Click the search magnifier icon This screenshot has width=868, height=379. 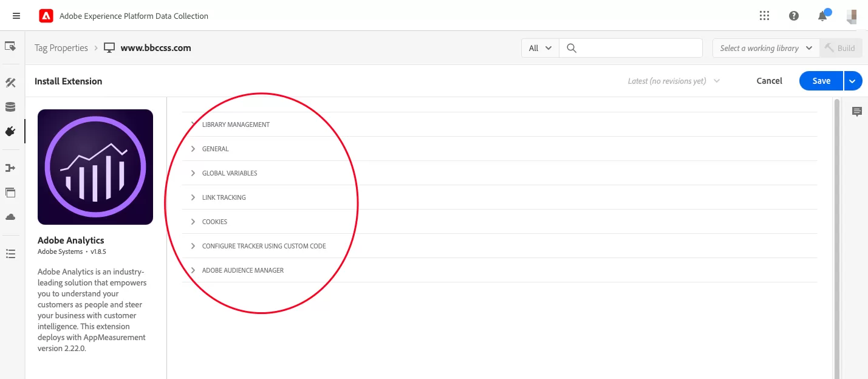(x=571, y=48)
